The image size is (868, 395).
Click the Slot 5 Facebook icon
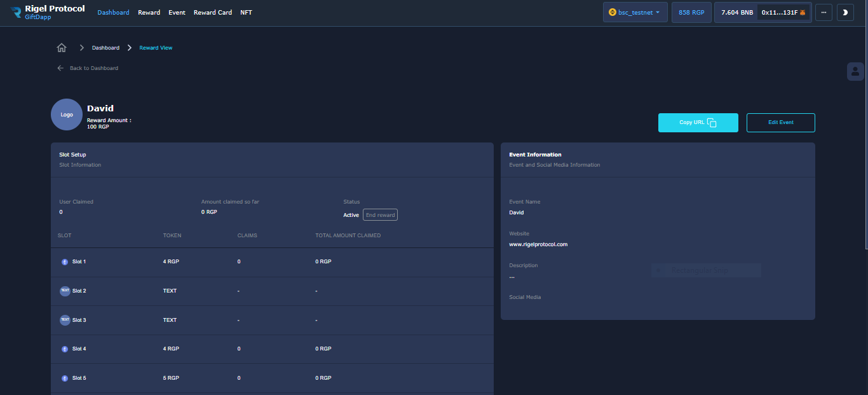click(64, 378)
